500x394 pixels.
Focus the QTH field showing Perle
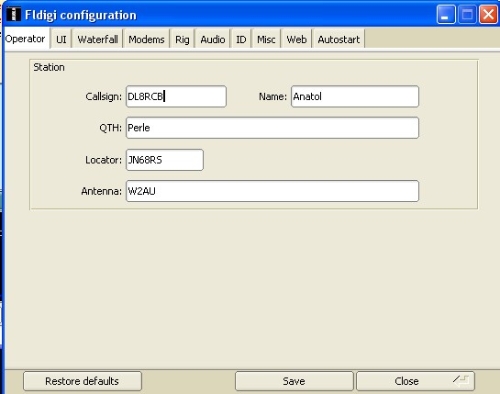pyautogui.click(x=272, y=128)
